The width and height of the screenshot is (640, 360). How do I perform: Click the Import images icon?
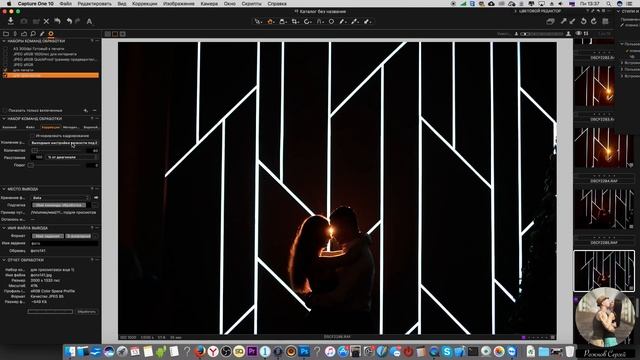coord(11,21)
